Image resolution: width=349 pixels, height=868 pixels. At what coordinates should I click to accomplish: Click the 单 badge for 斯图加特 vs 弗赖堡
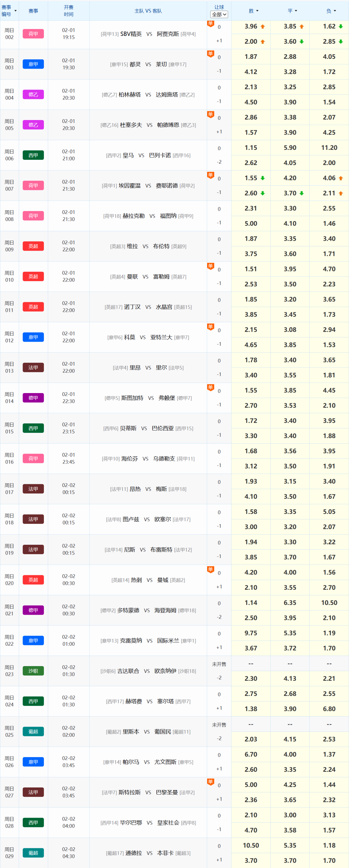[x=210, y=388]
